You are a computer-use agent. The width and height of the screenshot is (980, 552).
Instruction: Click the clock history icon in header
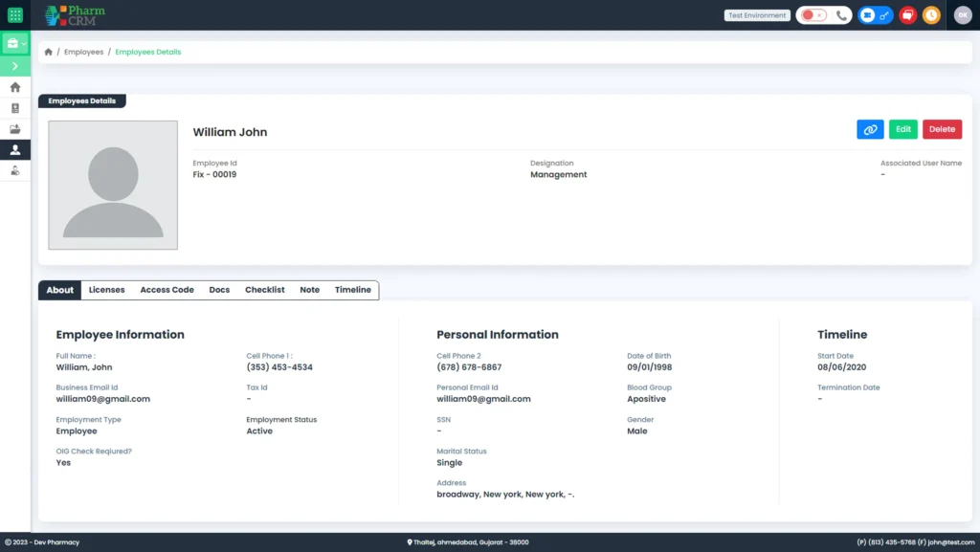(x=931, y=14)
